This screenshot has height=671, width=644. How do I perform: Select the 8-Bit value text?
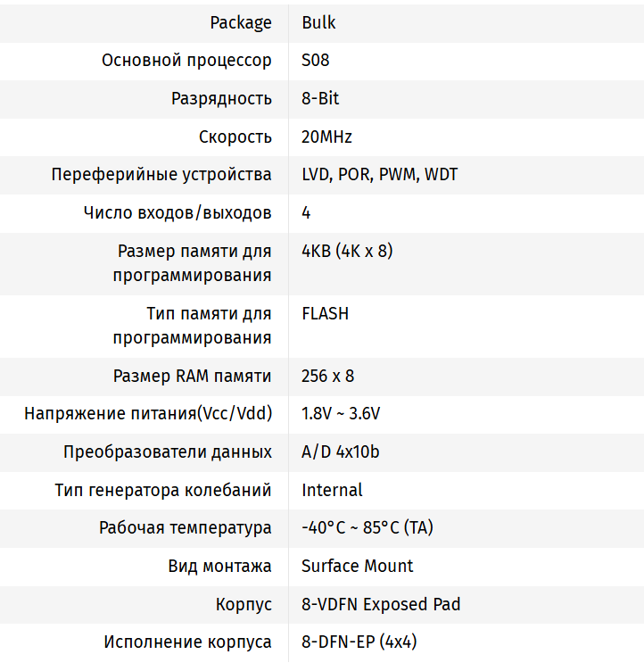point(320,99)
